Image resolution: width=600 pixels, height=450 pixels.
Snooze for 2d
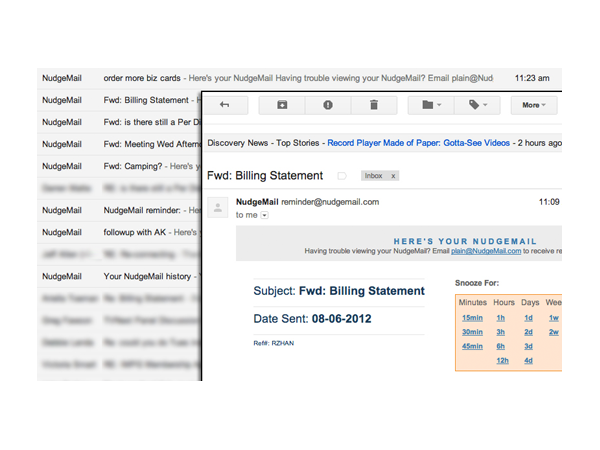coord(528,332)
